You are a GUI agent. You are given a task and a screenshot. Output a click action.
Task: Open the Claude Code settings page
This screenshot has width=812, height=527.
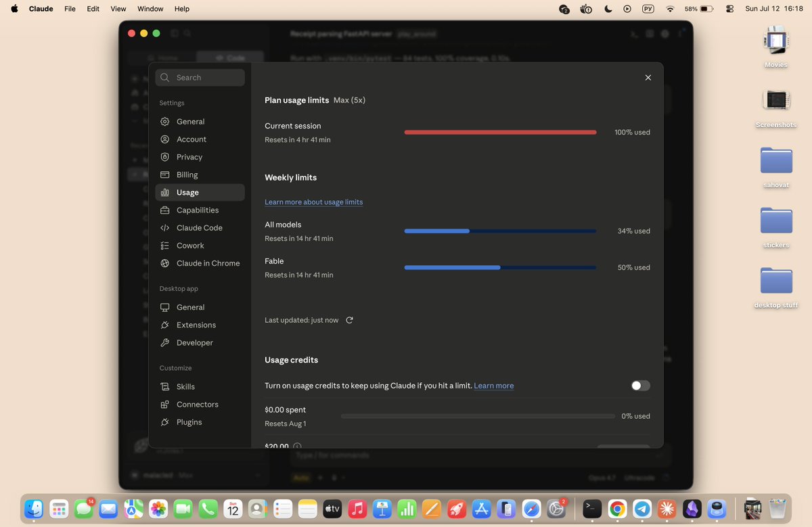click(x=200, y=228)
